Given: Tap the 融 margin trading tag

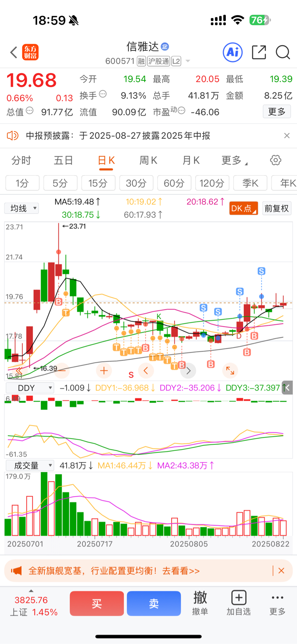Looking at the screenshot, I should (141, 61).
